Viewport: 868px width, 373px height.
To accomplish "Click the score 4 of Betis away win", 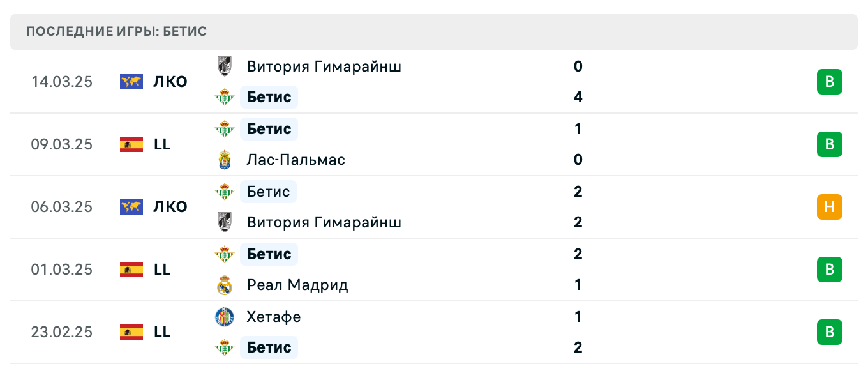I will pyautogui.click(x=578, y=97).
